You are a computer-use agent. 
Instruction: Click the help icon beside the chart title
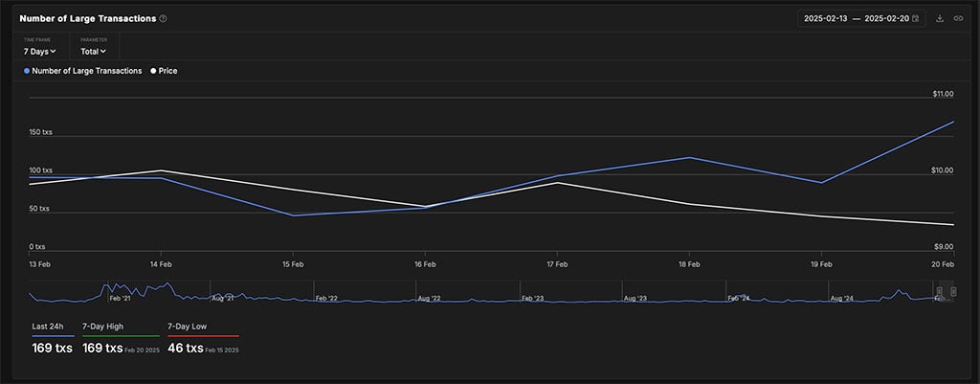tap(163, 18)
